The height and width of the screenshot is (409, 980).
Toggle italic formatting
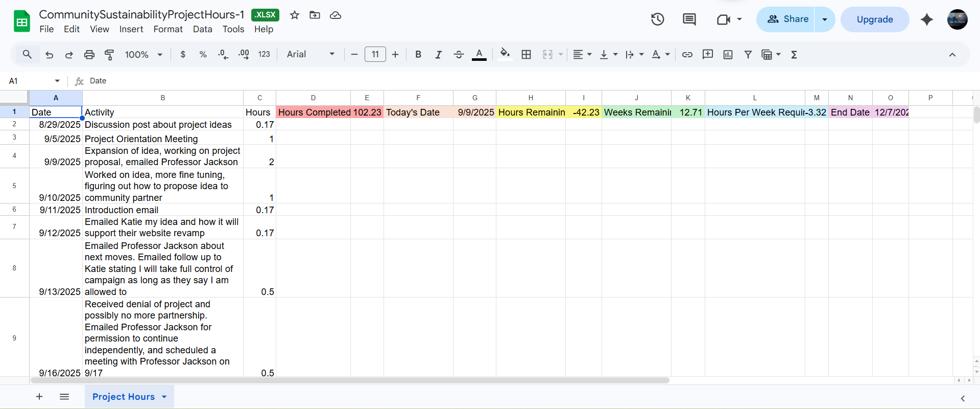[438, 55]
